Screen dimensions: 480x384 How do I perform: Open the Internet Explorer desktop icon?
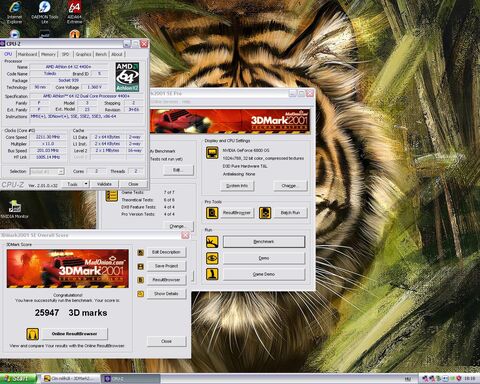pyautogui.click(x=14, y=12)
